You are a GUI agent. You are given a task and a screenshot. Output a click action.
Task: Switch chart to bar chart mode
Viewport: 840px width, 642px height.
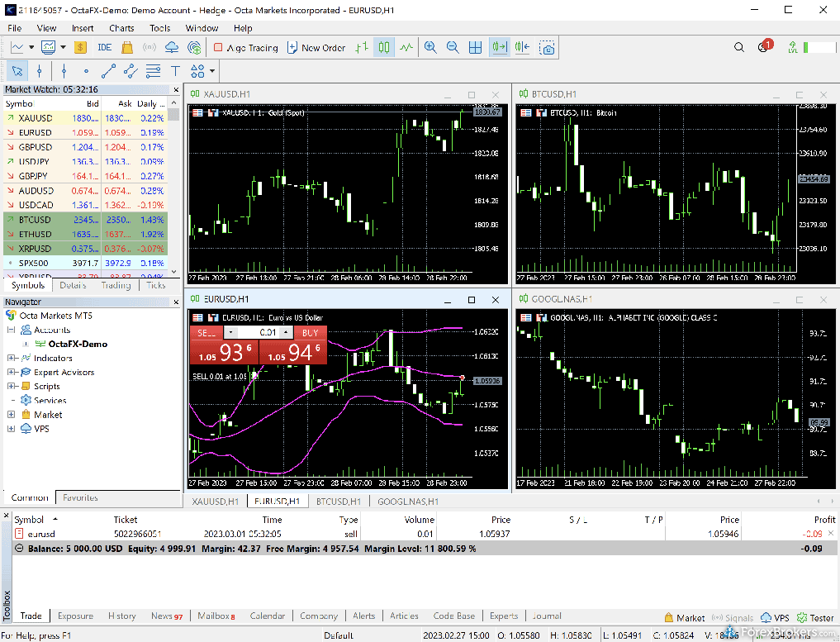(362, 48)
